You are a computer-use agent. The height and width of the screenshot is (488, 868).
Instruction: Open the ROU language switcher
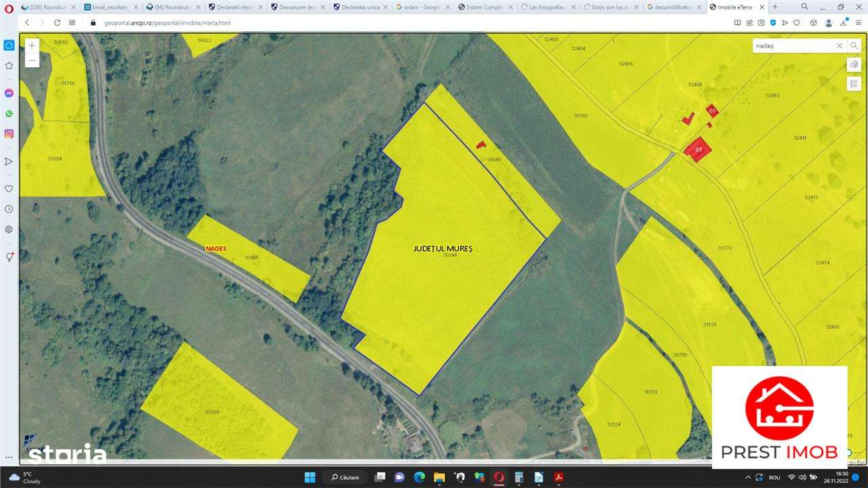click(x=775, y=476)
